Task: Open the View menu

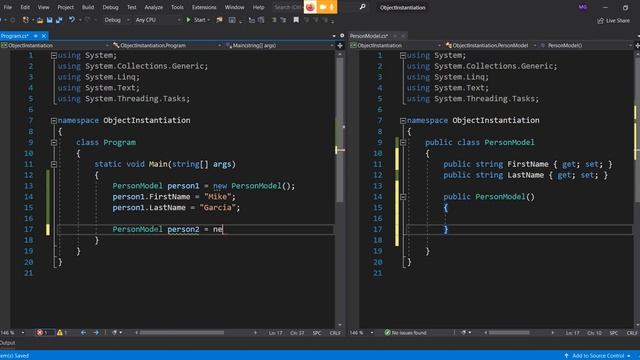Action: [43, 7]
